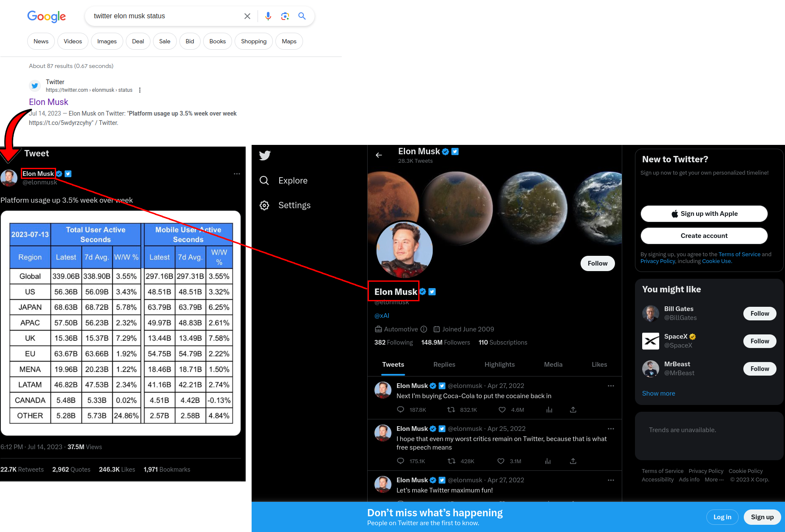
Task: Open Google Lens image search icon
Action: (x=285, y=16)
